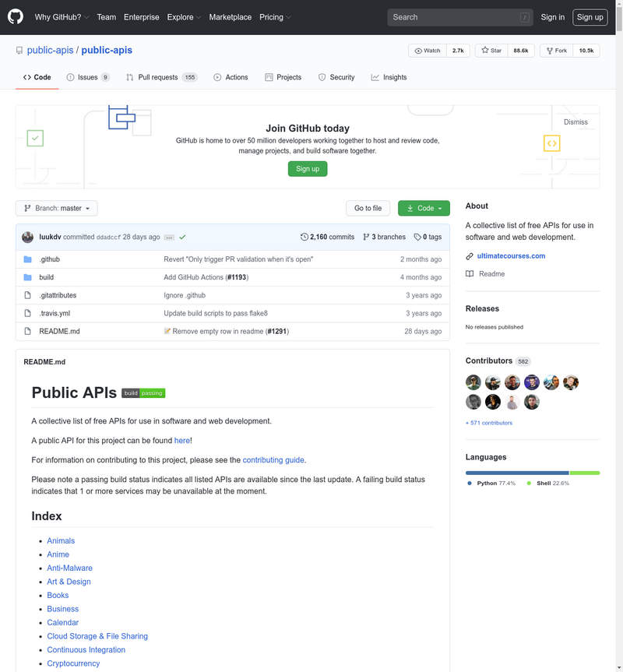Click the Shell language bar segment
This screenshot has height=672, width=623.
click(585, 473)
